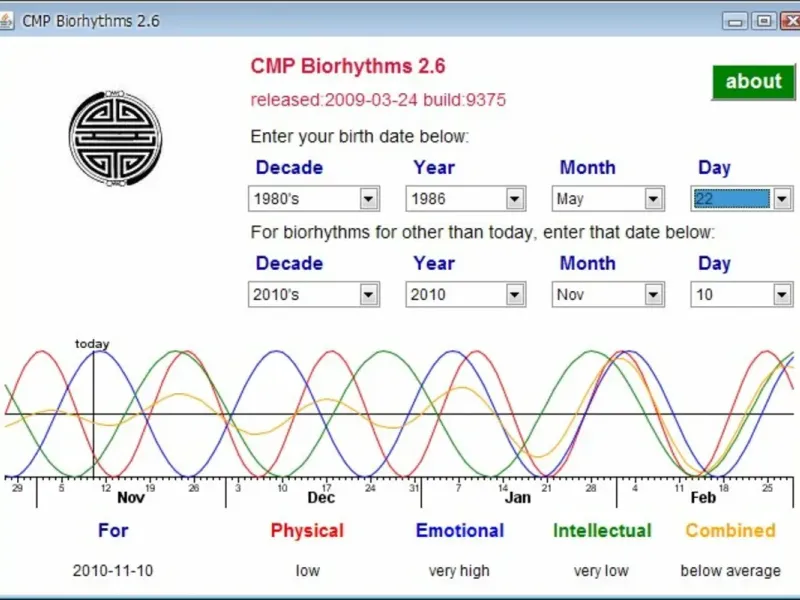
Task: Open the target Month dropdown showing Nov
Action: coord(608,294)
